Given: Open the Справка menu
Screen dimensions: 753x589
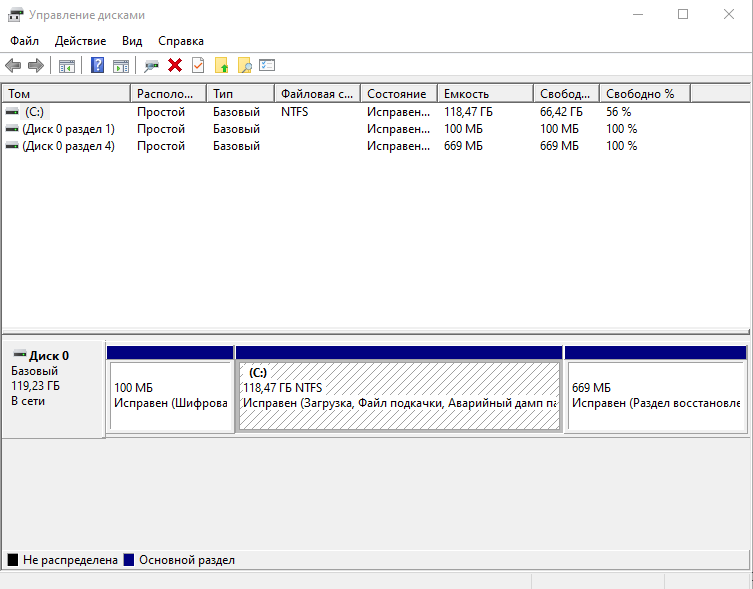Looking at the screenshot, I should coord(181,41).
